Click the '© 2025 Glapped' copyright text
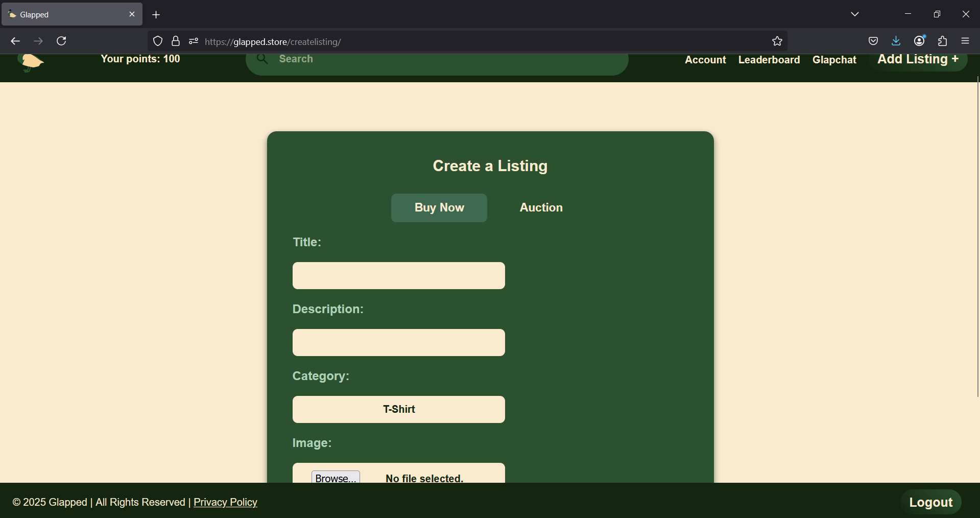 pyautogui.click(x=50, y=502)
